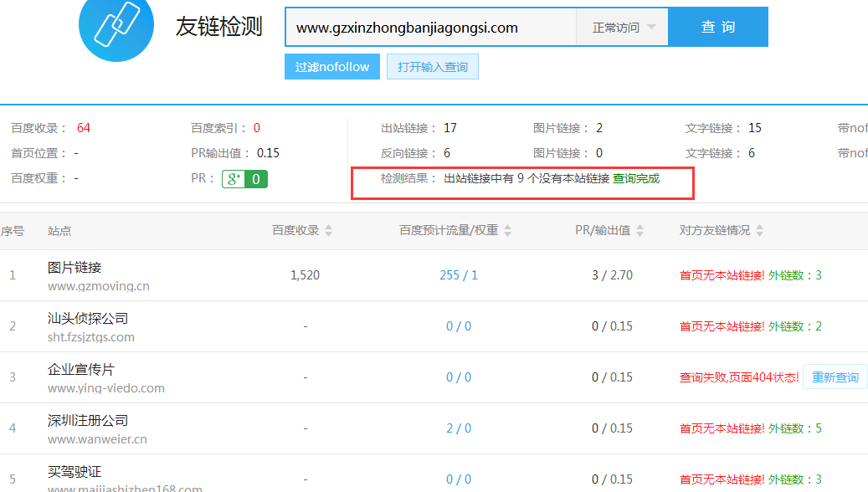Click the blue chain-link 友链检测 logo

pos(116,28)
